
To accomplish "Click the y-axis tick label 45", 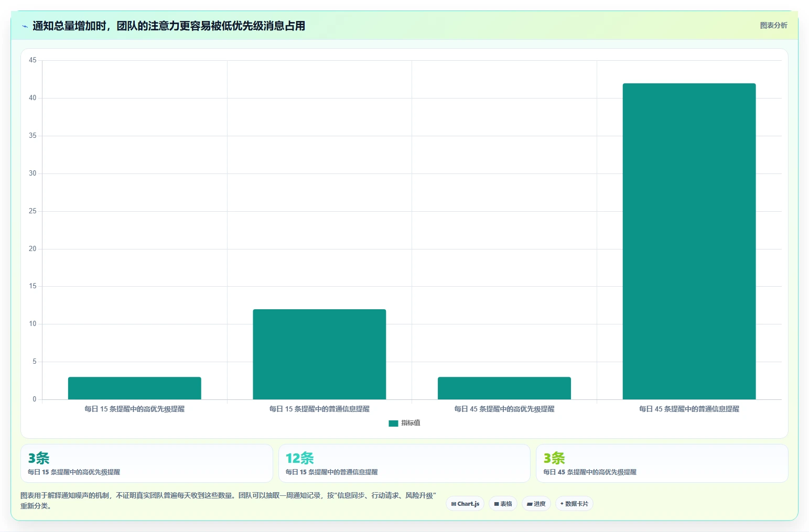I will (x=33, y=60).
